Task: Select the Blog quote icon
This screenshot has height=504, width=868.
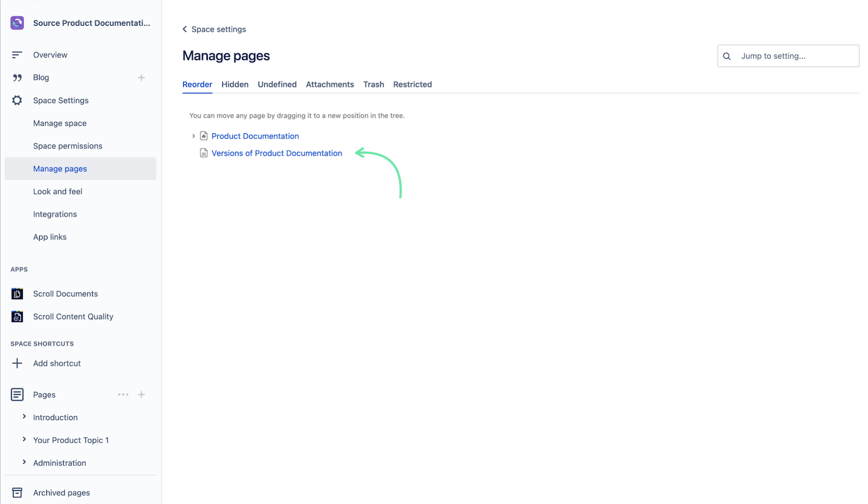Action: (x=17, y=78)
